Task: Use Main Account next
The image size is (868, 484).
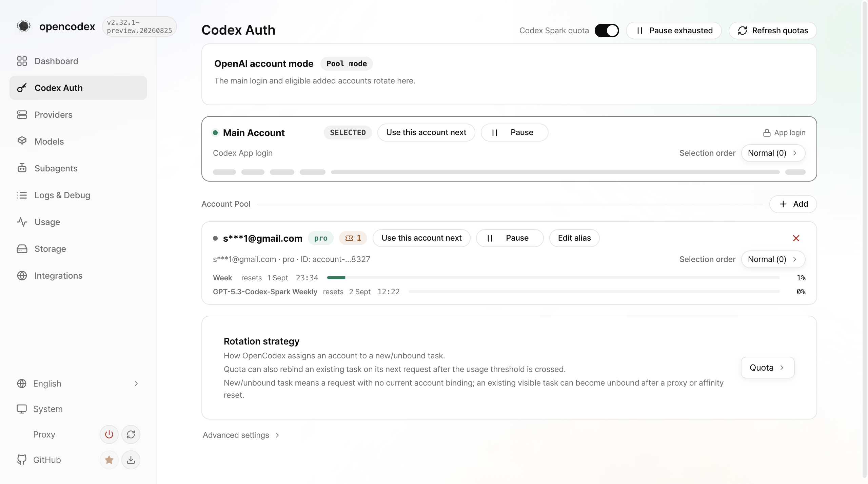Action: [426, 132]
